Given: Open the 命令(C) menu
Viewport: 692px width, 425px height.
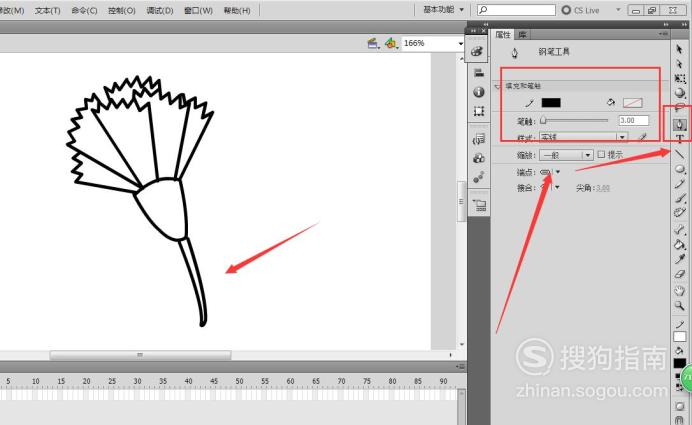Looking at the screenshot, I should (84, 10).
